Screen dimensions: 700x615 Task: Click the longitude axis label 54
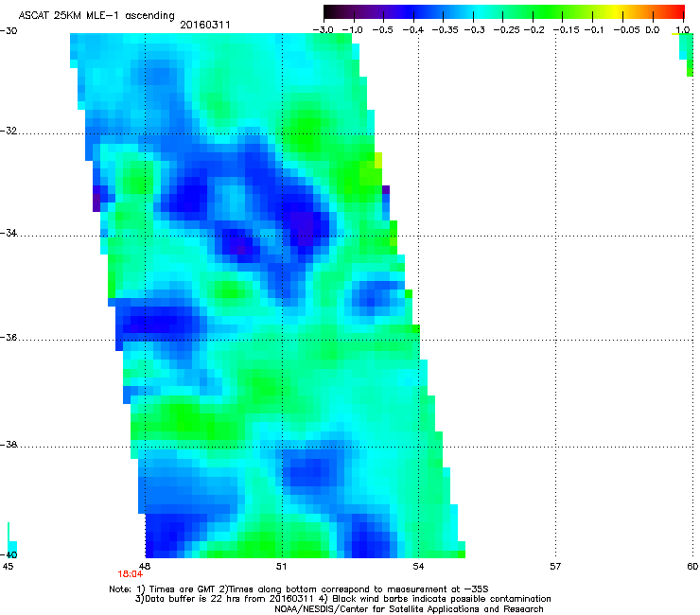[x=418, y=567]
